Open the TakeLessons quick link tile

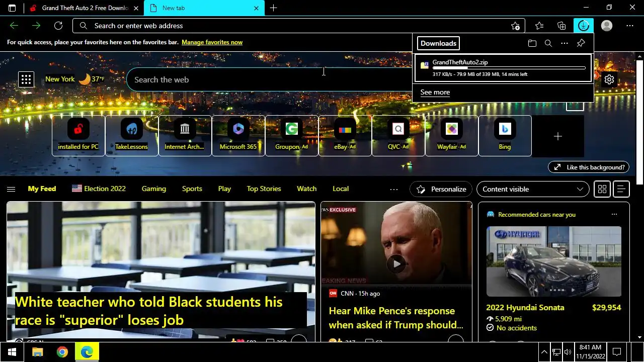[132, 136]
